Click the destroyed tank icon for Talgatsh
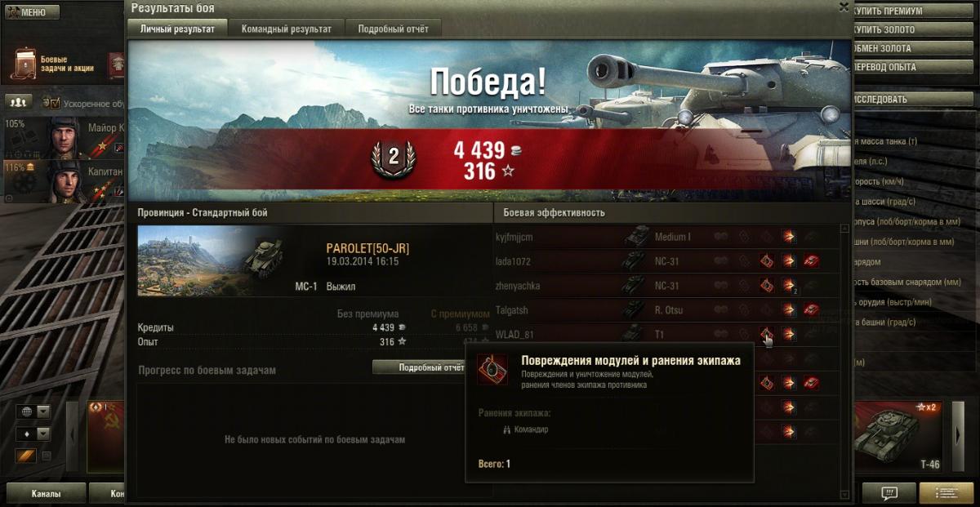 tap(811, 310)
